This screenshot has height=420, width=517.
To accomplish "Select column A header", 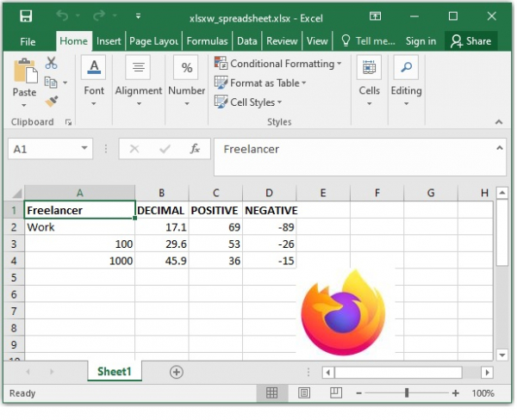I will pos(79,193).
